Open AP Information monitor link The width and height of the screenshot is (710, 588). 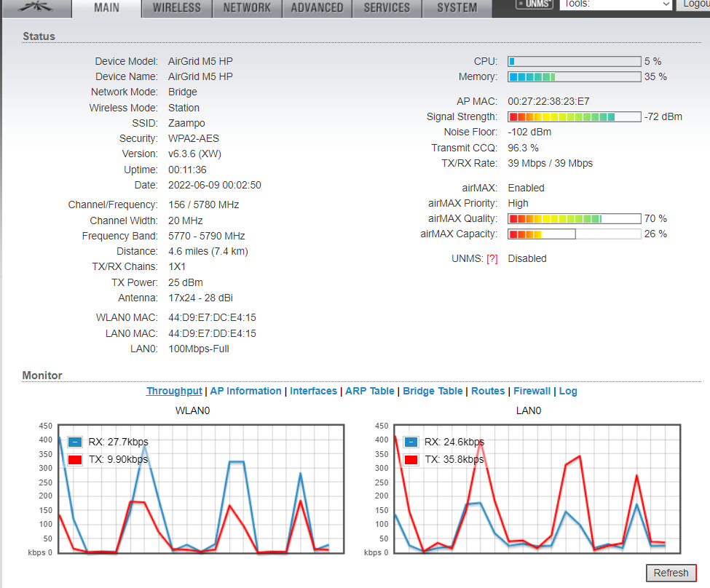click(246, 391)
